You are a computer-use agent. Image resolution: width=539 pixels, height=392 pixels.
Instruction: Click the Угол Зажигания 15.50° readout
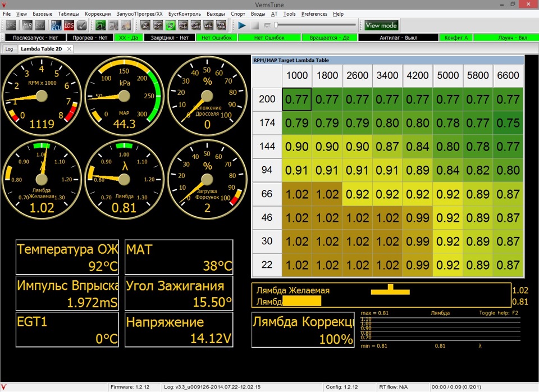pos(179,294)
